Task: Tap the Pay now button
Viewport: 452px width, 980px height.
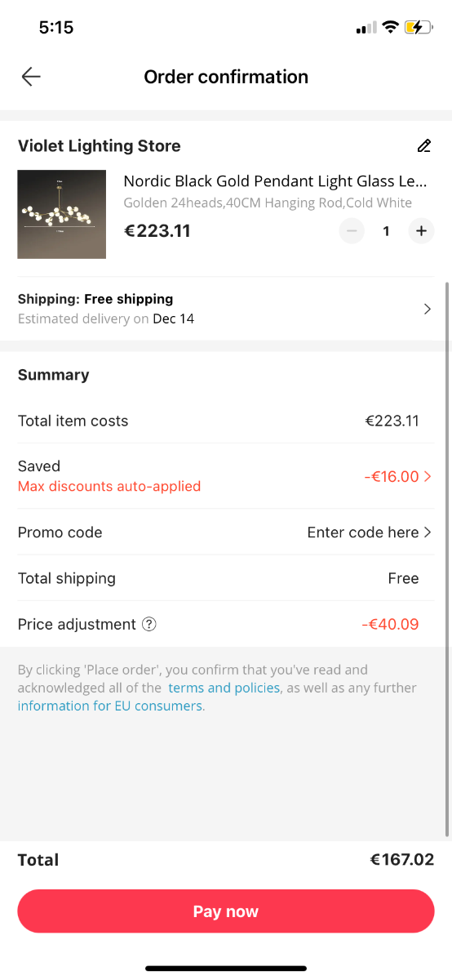Action: (x=226, y=911)
